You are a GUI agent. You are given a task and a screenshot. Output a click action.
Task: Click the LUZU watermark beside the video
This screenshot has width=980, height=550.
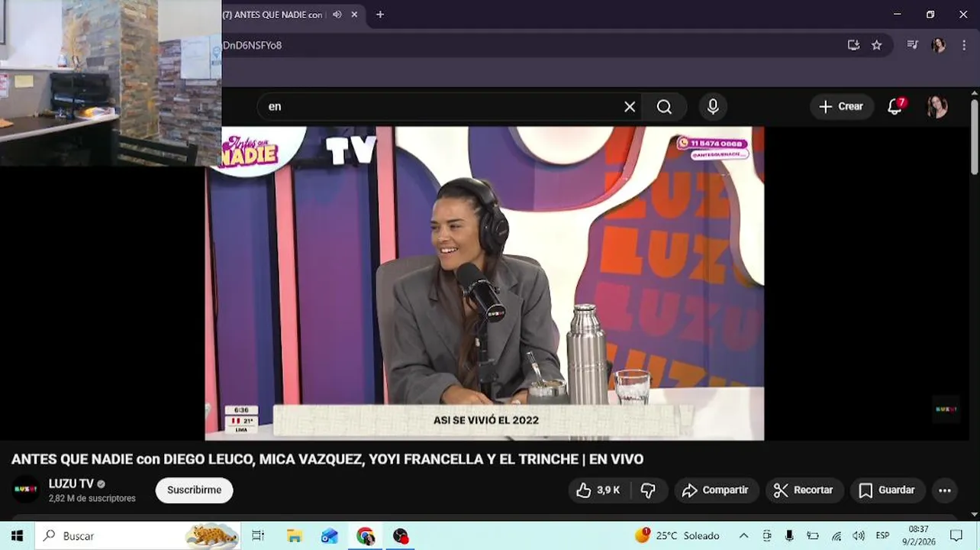point(946,409)
